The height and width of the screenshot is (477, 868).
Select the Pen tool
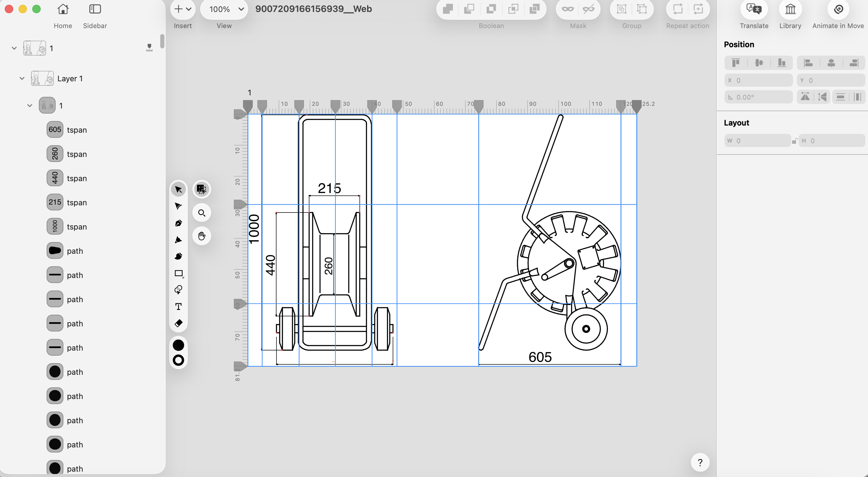click(x=178, y=223)
